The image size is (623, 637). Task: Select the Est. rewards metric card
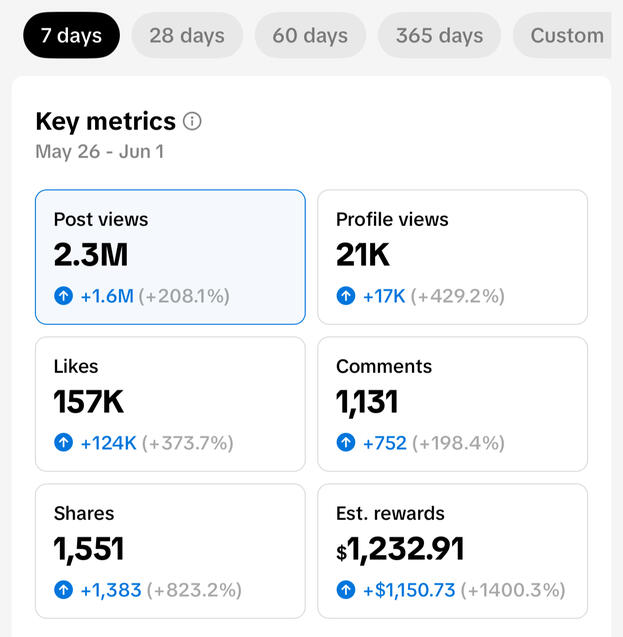coord(452,551)
